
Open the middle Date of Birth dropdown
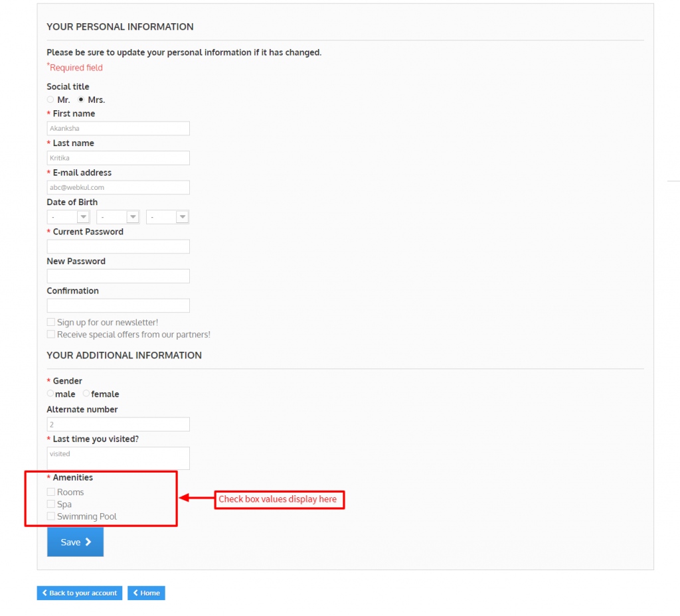[x=118, y=217]
